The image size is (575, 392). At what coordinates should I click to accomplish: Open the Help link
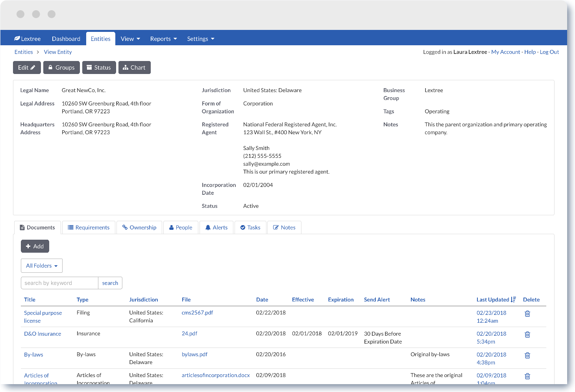coord(530,52)
